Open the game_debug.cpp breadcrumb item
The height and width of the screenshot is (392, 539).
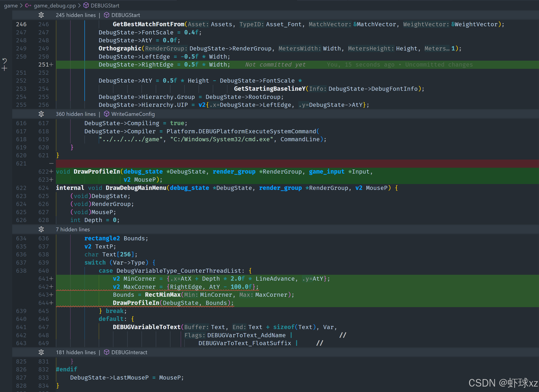tap(55, 5)
